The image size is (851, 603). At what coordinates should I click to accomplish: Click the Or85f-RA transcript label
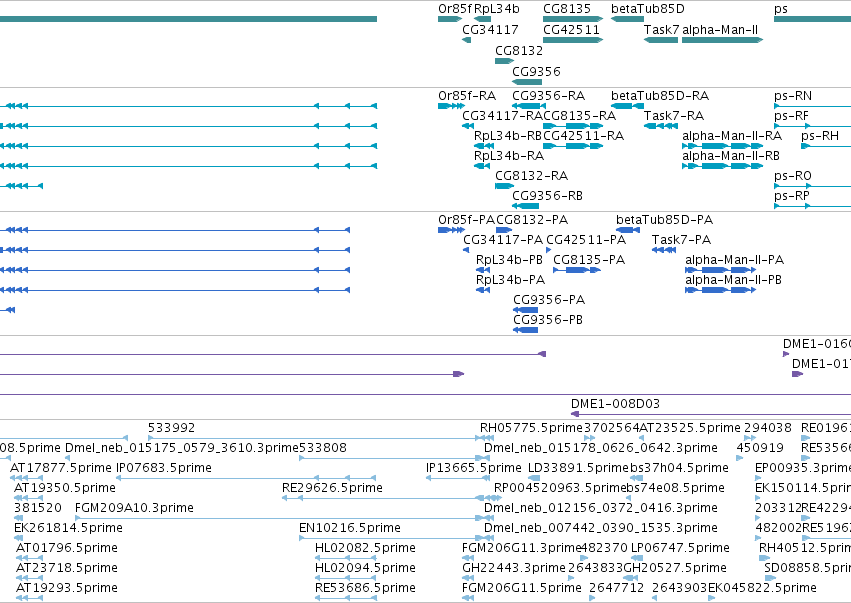coord(467,96)
